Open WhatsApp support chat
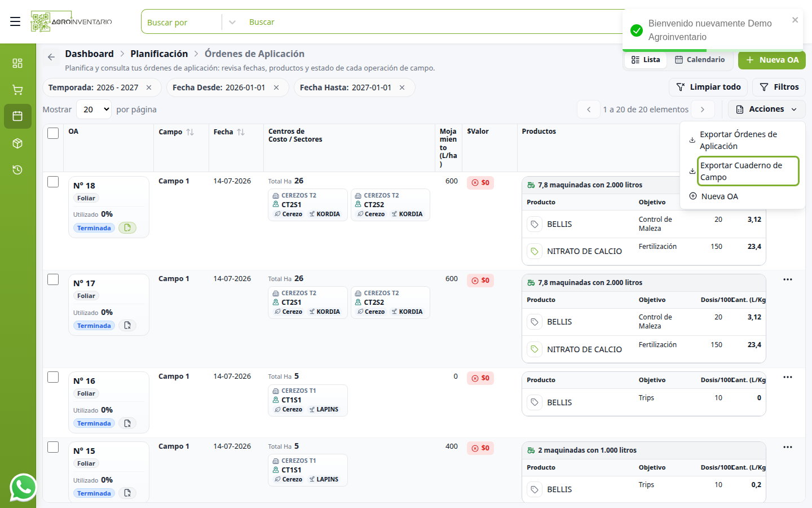The image size is (812, 508). coord(23,487)
